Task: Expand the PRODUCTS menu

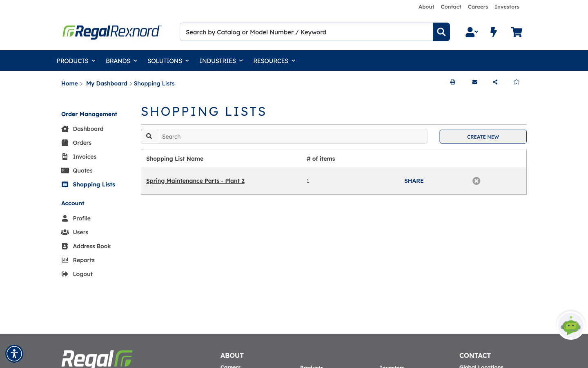Action: 76,61
